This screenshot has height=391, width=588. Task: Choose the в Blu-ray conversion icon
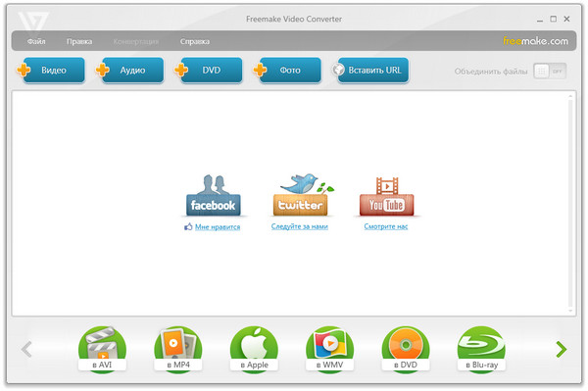click(x=481, y=349)
